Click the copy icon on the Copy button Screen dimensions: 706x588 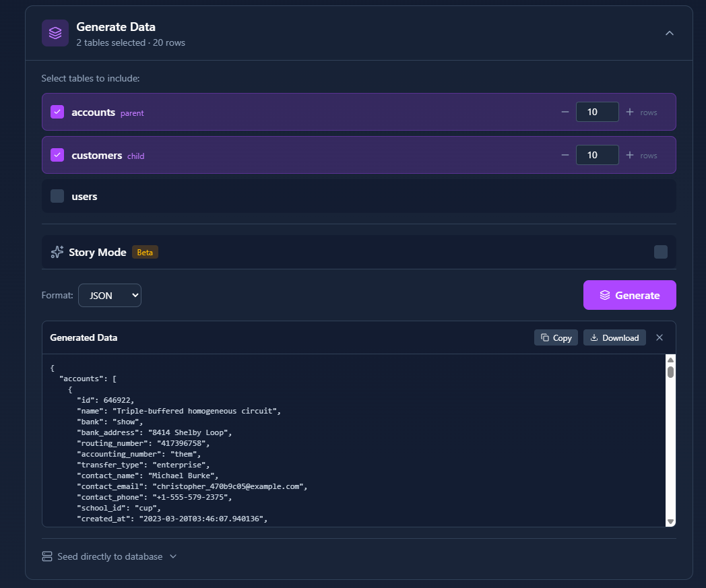[x=546, y=337]
